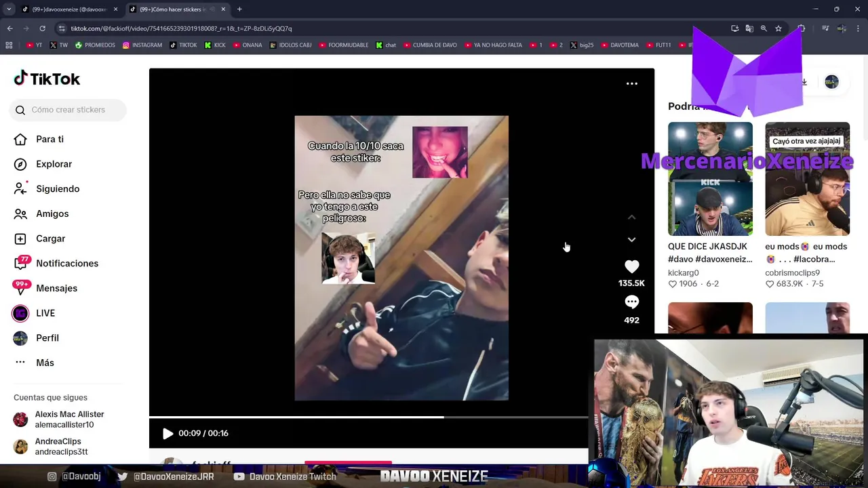The height and width of the screenshot is (488, 868).
Task: Open the FOORMIUDABLE bookmark
Action: [x=343, y=45]
